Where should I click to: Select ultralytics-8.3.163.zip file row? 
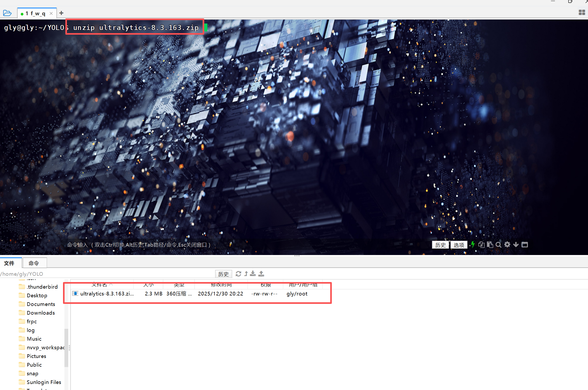pos(107,293)
